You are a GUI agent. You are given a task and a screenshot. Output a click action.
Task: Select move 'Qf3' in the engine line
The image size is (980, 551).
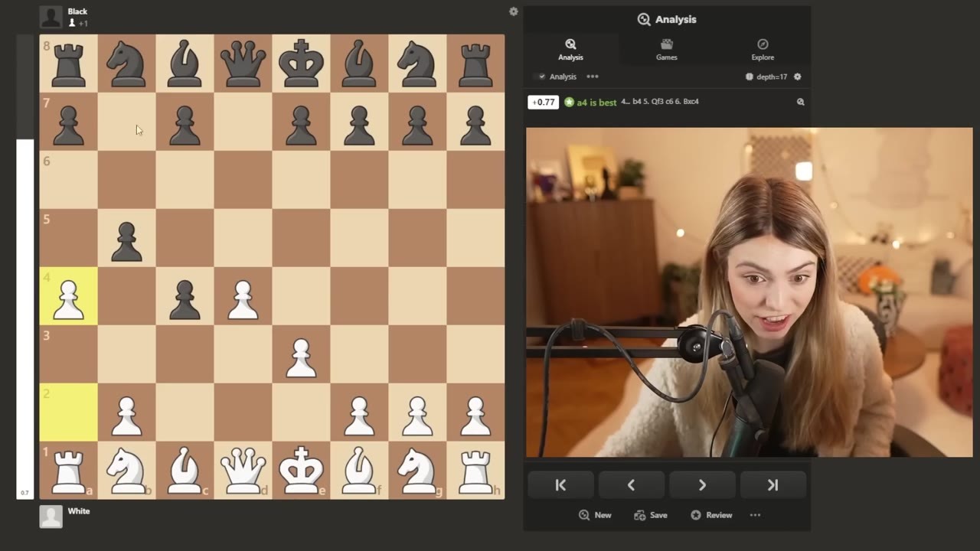(658, 101)
